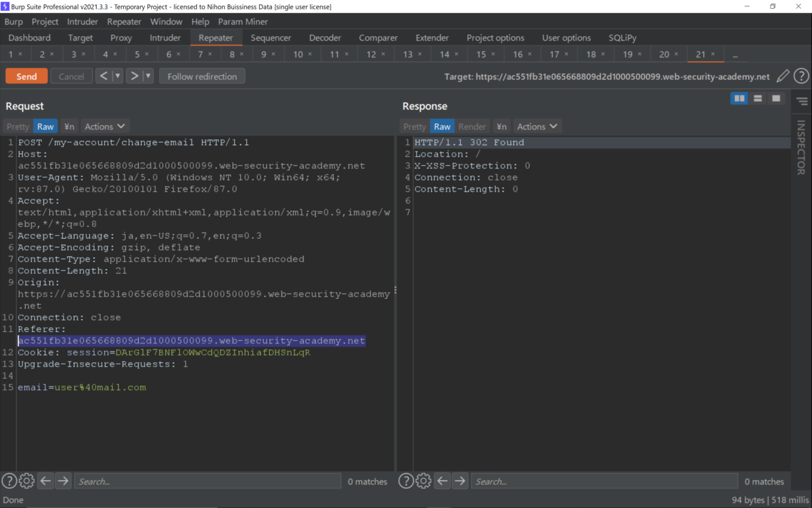Click the Cancel button
This screenshot has width=812, height=508.
click(x=71, y=76)
